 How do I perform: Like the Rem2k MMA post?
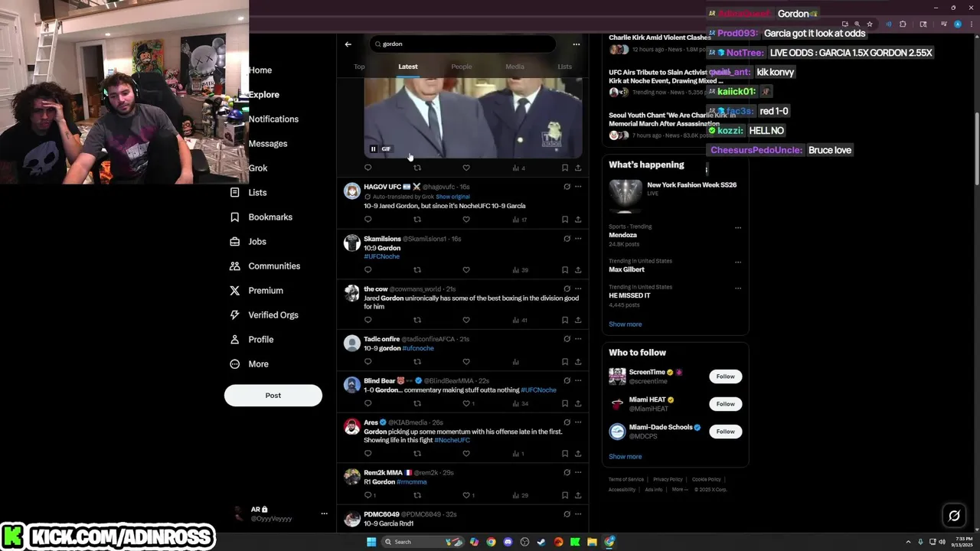468,496
